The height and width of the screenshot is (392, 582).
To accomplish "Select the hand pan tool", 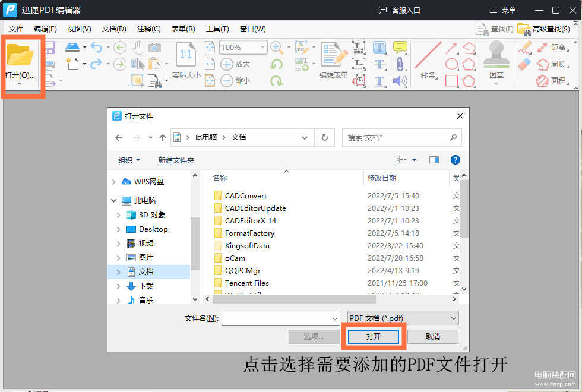I will (138, 48).
